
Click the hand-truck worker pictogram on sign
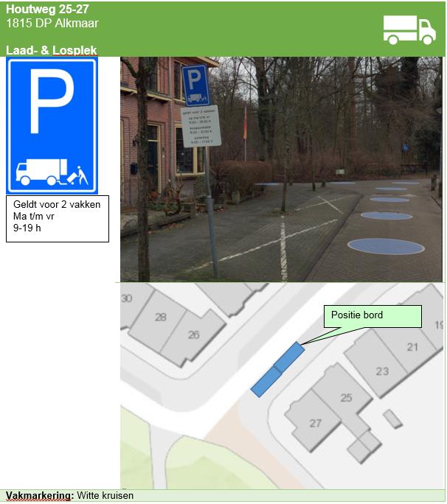pos(78,175)
